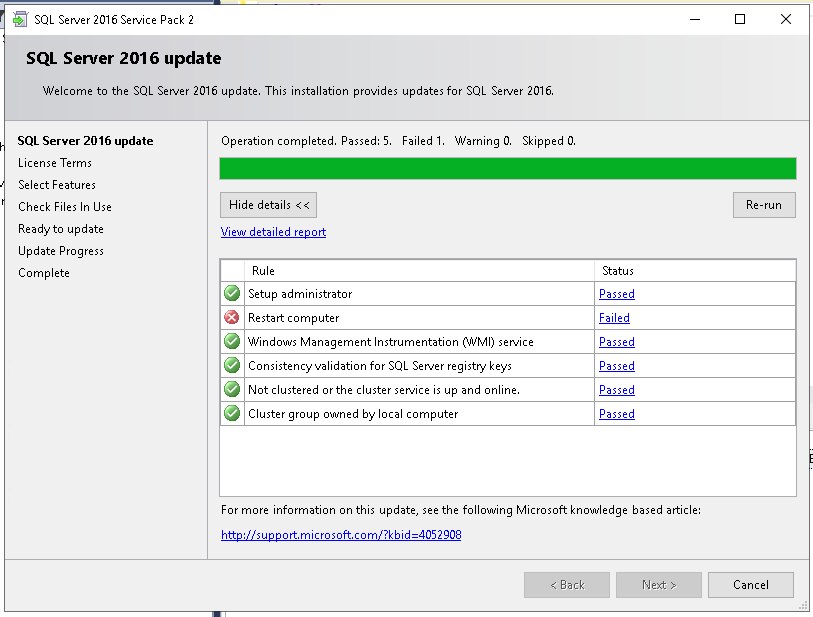
Task: Click the Operation completed summary text
Action: (x=398, y=141)
